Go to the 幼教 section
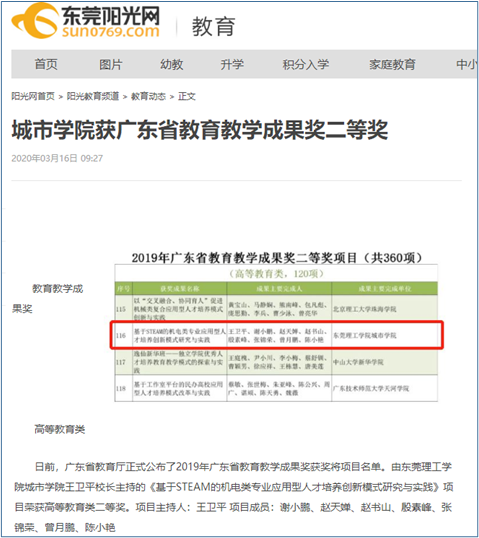479x538 pixels. pyautogui.click(x=172, y=64)
